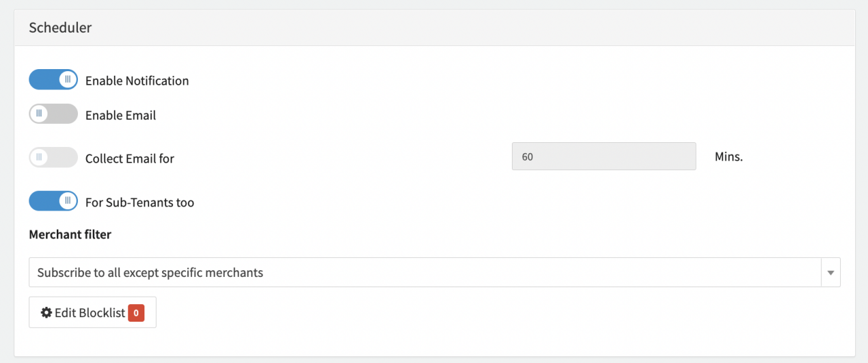868x363 pixels.
Task: Click the grip knob of Sub-Tenants switch
Action: coord(67,201)
